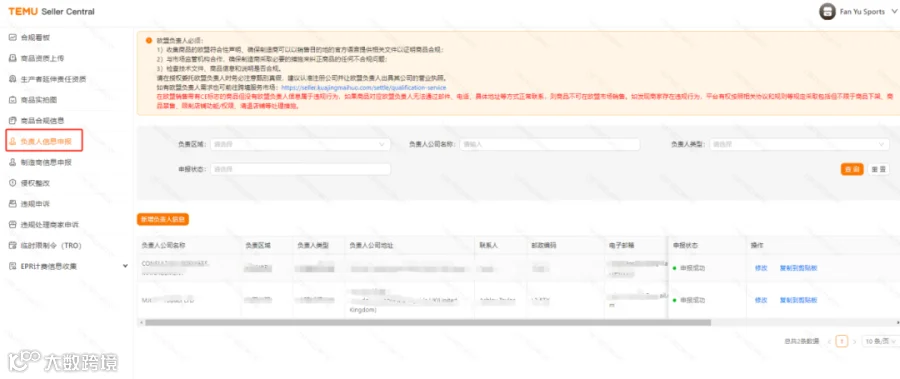Open the qualification-service marketplace link

(363, 87)
